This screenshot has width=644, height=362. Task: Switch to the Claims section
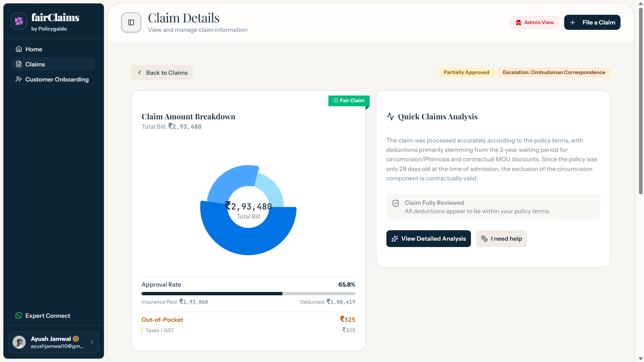pos(35,64)
